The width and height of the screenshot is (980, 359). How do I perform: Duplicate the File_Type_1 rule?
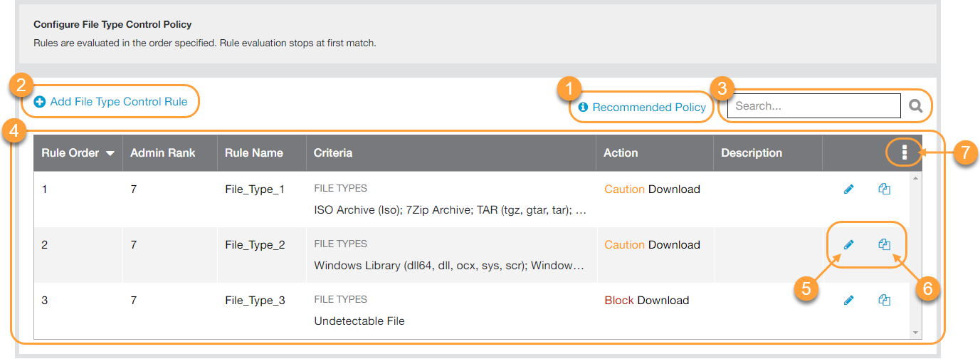pos(884,189)
